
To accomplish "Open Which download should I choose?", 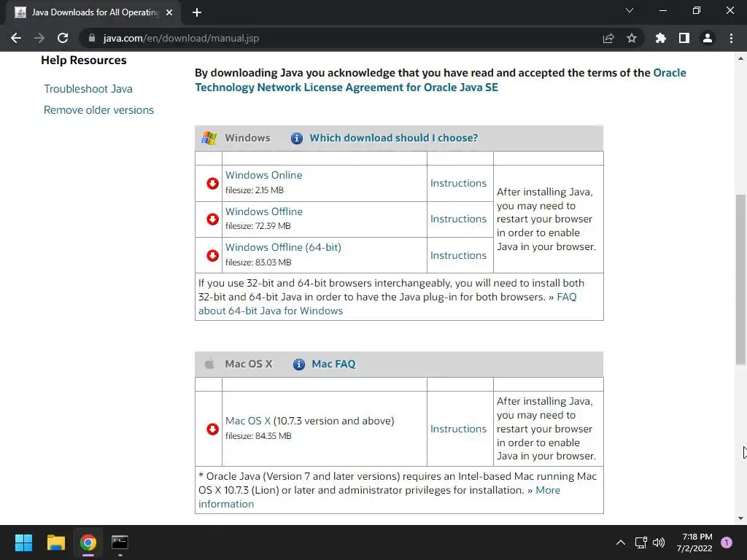I will click(x=393, y=138).
